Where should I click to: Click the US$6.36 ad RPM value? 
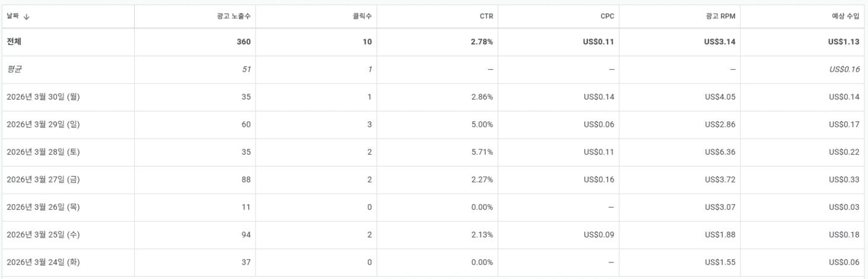723,152
